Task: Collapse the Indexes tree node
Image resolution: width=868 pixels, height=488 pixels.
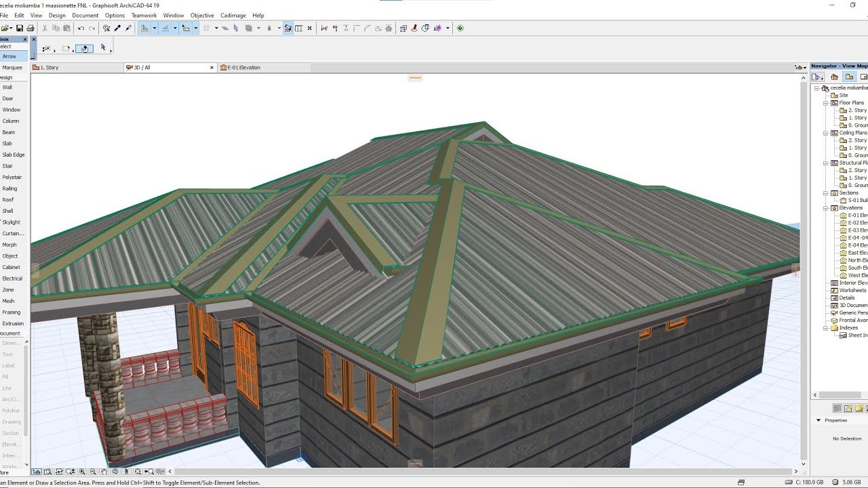Action: pyautogui.click(x=826, y=327)
